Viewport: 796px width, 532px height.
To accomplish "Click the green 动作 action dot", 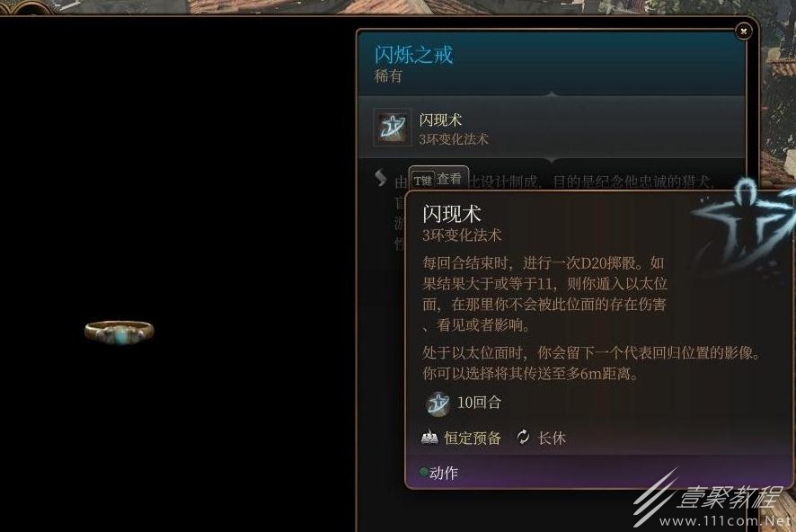I will [424, 472].
